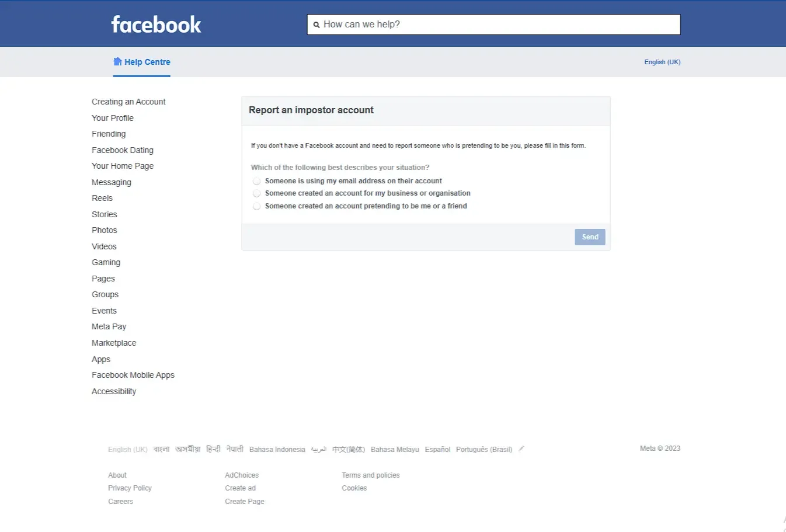Viewport: 786px width, 532px height.
Task: Open the Privacy Policy footer link
Action: coord(130,488)
